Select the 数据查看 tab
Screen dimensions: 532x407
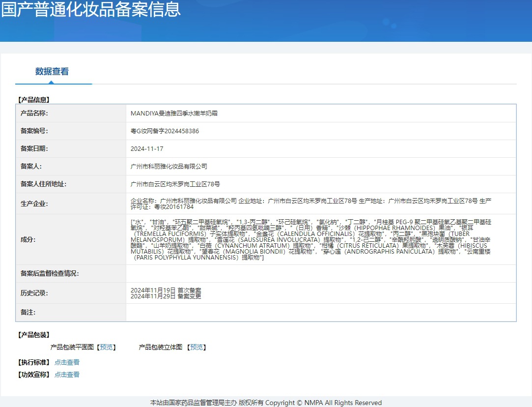[x=52, y=72]
